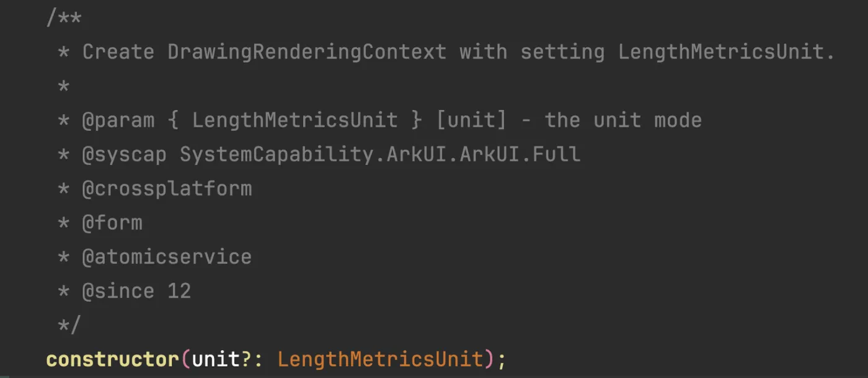Click the word Create in the comment
Screen dimensions: 868x378
(x=118, y=52)
